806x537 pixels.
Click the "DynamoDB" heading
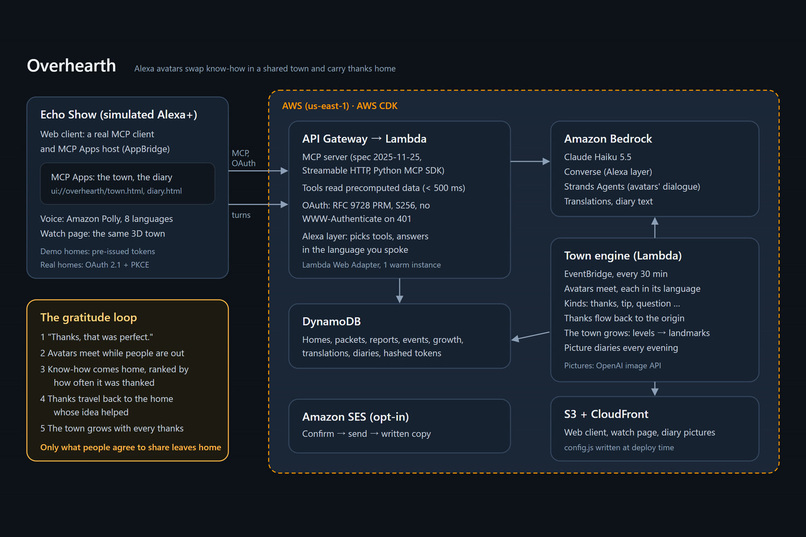[332, 322]
